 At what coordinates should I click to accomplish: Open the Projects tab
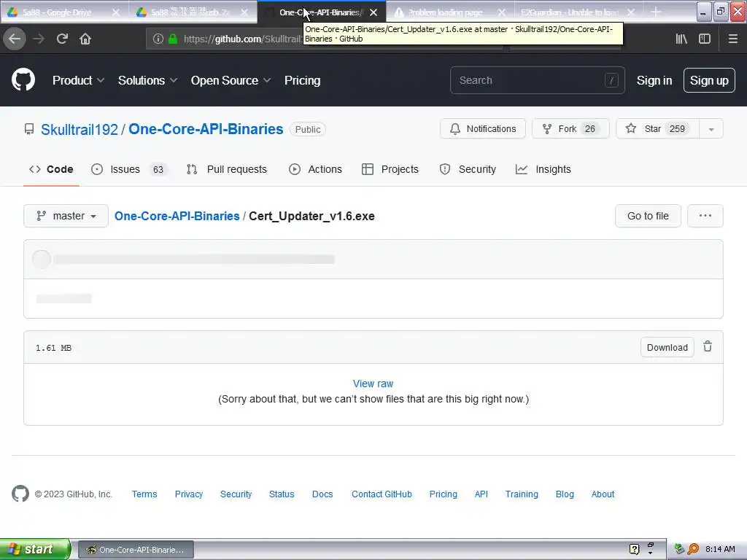coord(390,169)
